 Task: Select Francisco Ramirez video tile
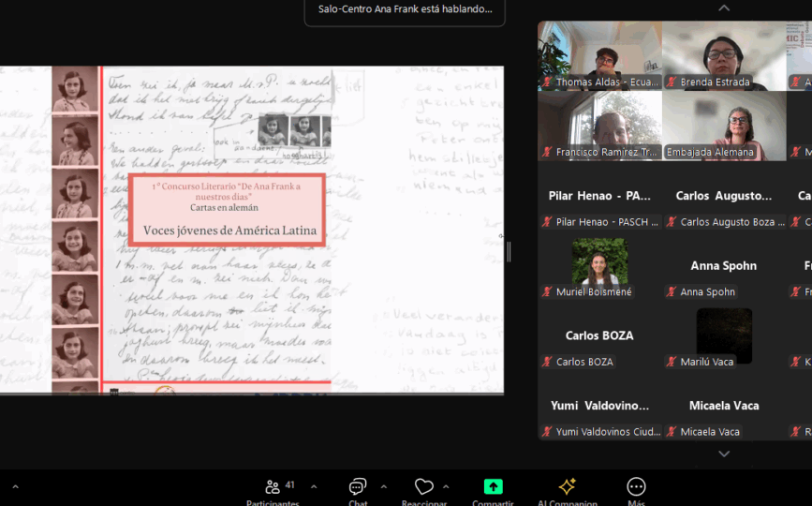(x=599, y=125)
